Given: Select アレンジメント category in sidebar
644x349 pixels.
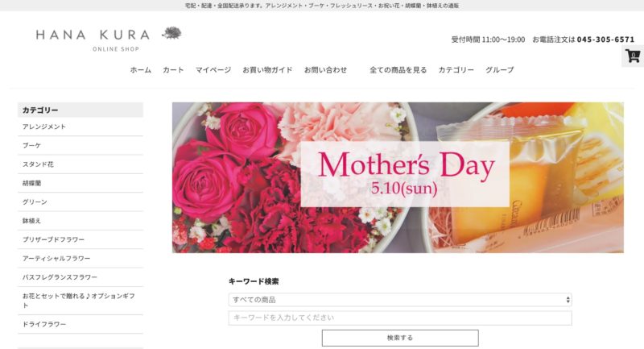Looking at the screenshot, I should click(x=80, y=127).
